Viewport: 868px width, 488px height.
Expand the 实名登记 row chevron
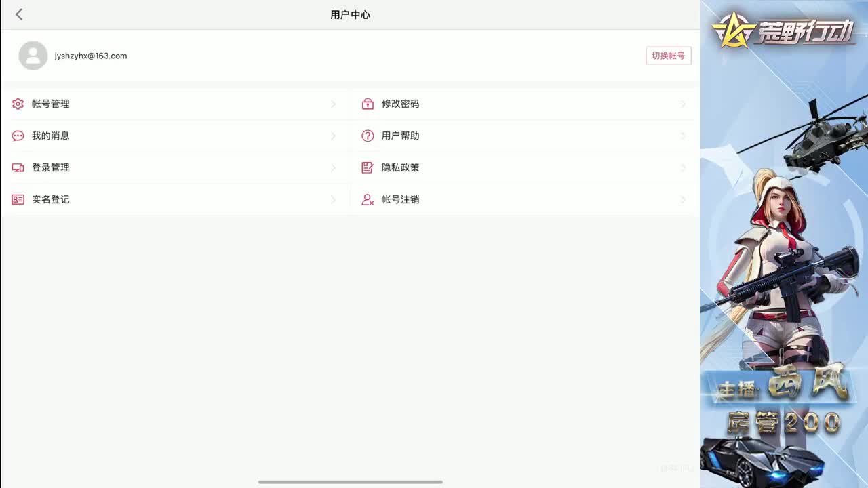(333, 199)
